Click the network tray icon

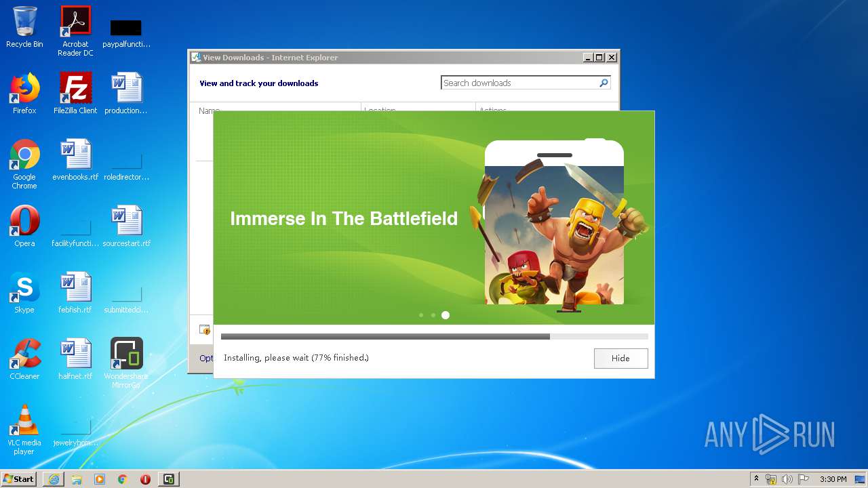pos(771,479)
